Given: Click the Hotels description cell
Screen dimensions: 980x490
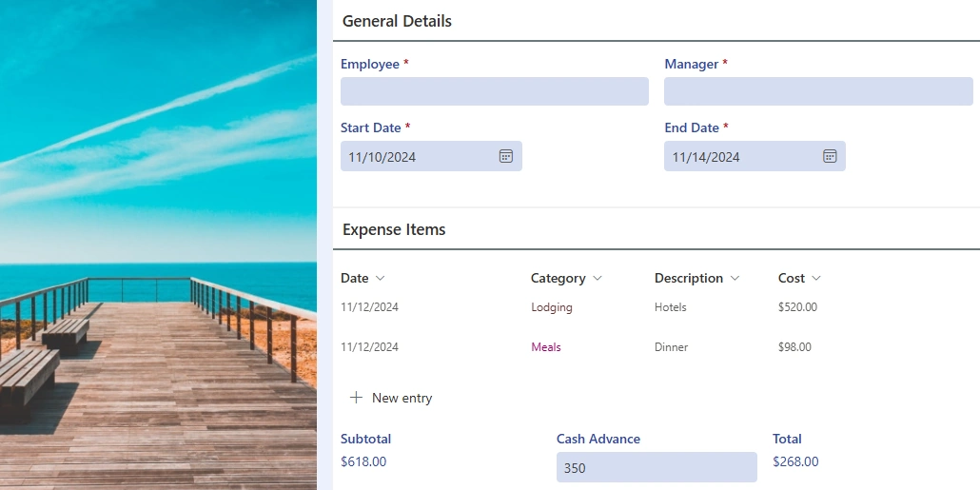Looking at the screenshot, I should point(671,307).
